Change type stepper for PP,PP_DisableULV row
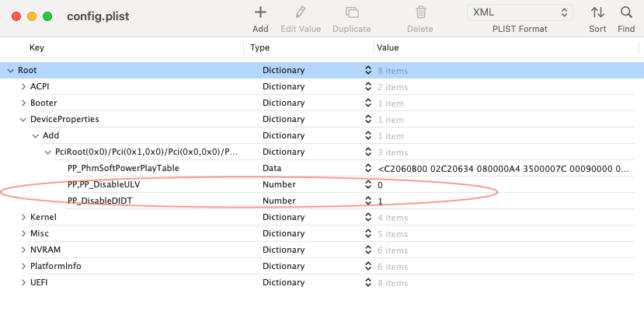Viewport: 644px width, 325px height. tap(368, 184)
